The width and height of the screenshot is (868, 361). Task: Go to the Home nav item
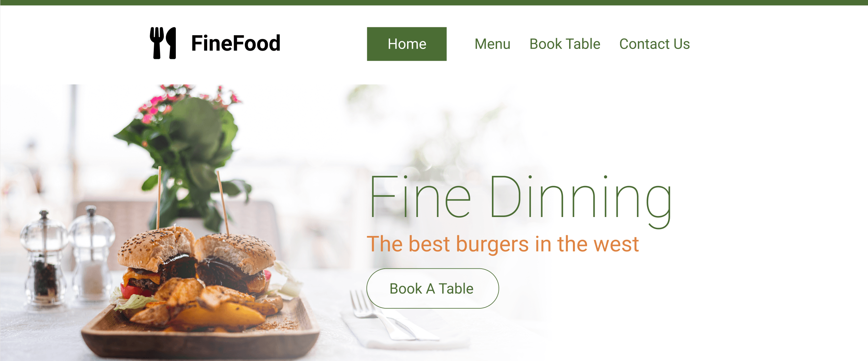point(407,44)
